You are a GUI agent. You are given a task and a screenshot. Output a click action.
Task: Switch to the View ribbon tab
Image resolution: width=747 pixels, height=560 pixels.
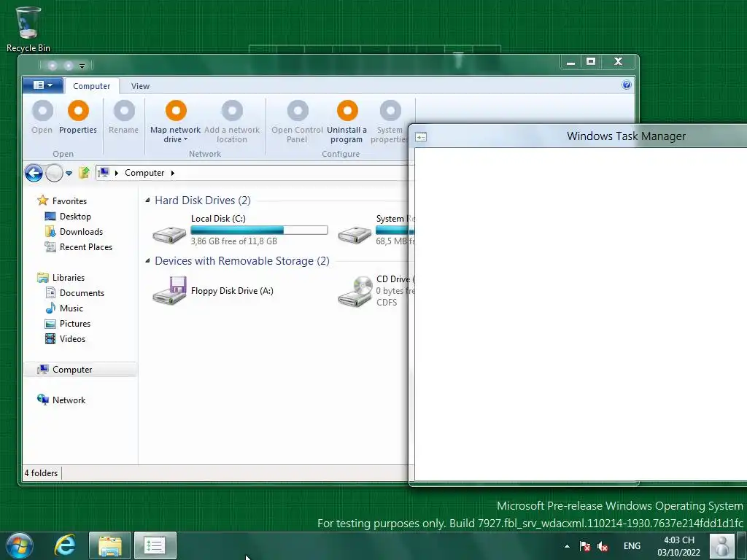click(140, 86)
